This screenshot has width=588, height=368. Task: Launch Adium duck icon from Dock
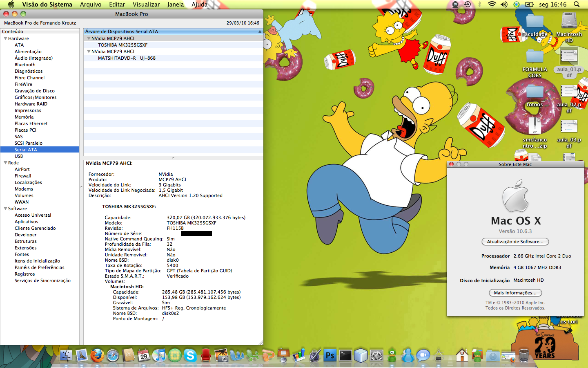392,356
